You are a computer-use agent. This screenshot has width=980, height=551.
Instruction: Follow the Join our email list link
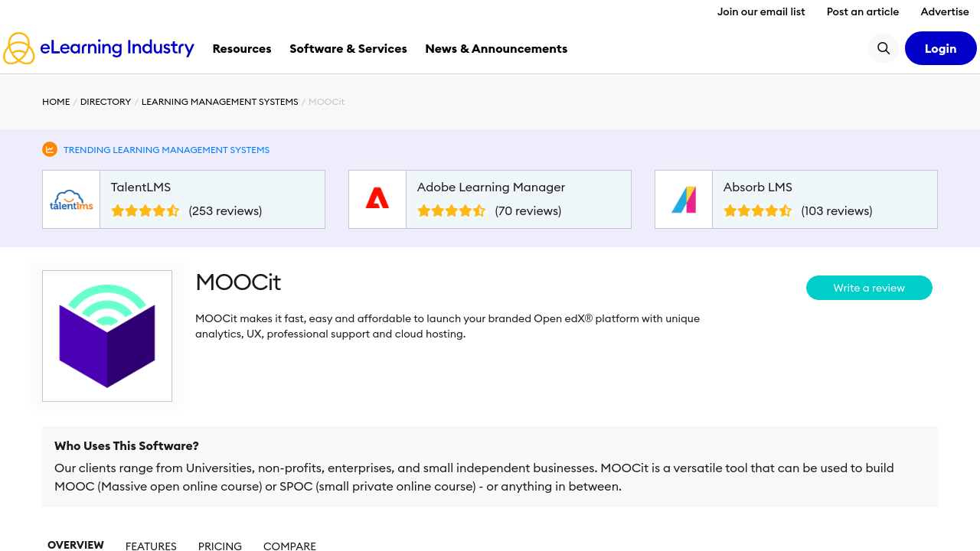pos(761,11)
